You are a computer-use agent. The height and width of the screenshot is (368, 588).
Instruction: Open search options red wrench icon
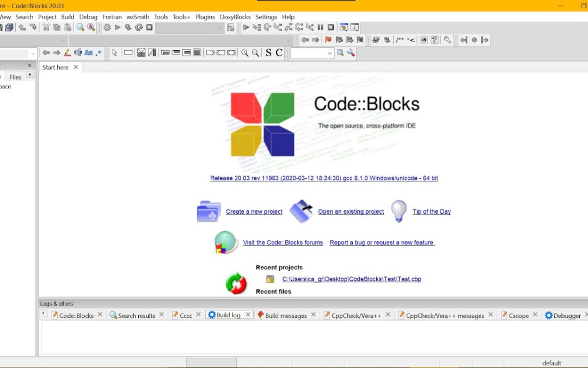coord(351,52)
